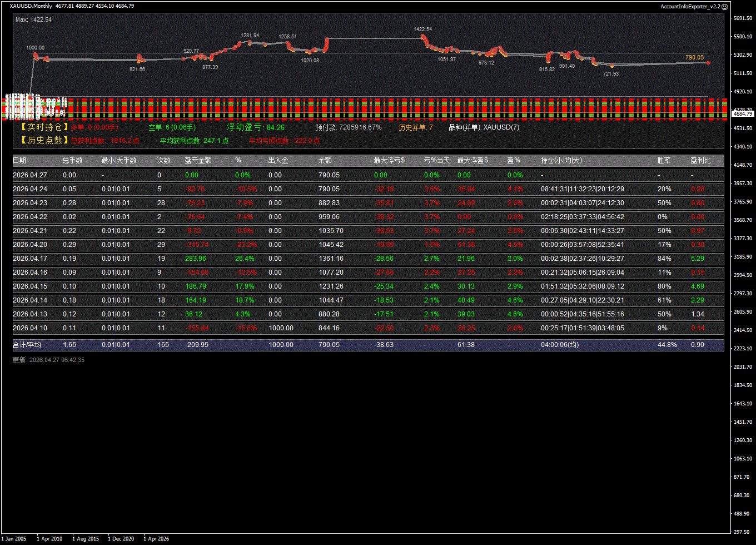Click the 盈亏金额 column header
The image size is (756, 545).
point(198,161)
